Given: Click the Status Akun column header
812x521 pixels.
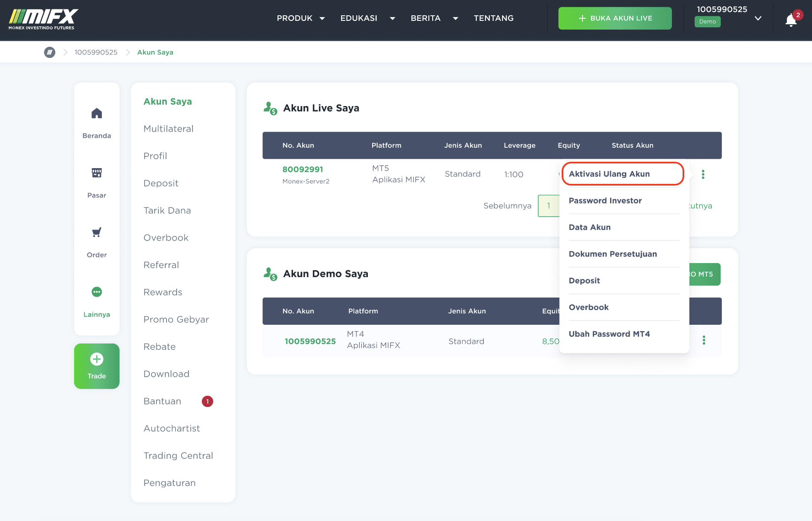Looking at the screenshot, I should (632, 146).
